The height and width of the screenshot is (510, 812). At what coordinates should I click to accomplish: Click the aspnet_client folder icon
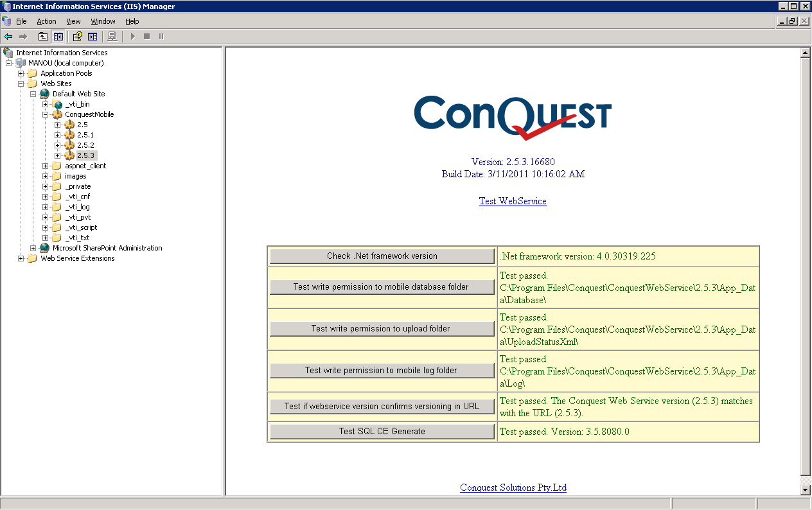click(x=57, y=166)
